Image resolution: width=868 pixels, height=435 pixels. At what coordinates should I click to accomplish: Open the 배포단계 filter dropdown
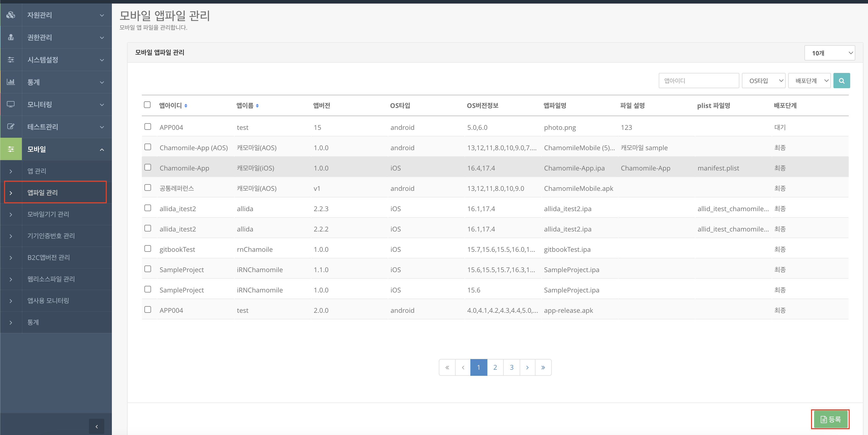(809, 81)
